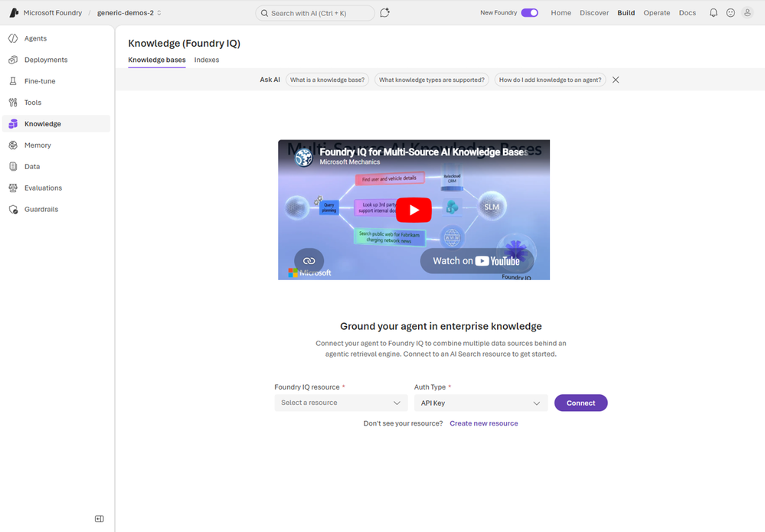Select the Fine-tune flask icon

click(x=13, y=81)
